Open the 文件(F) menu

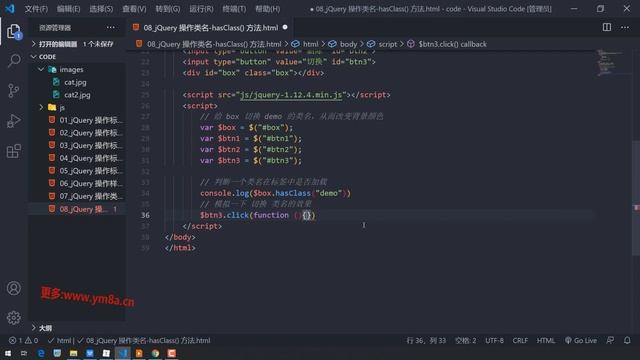(x=36, y=9)
